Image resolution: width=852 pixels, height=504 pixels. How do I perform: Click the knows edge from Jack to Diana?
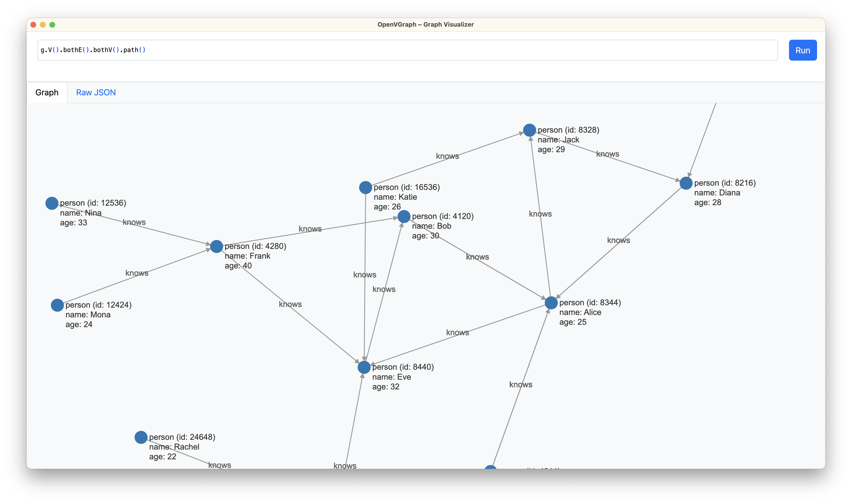607,154
